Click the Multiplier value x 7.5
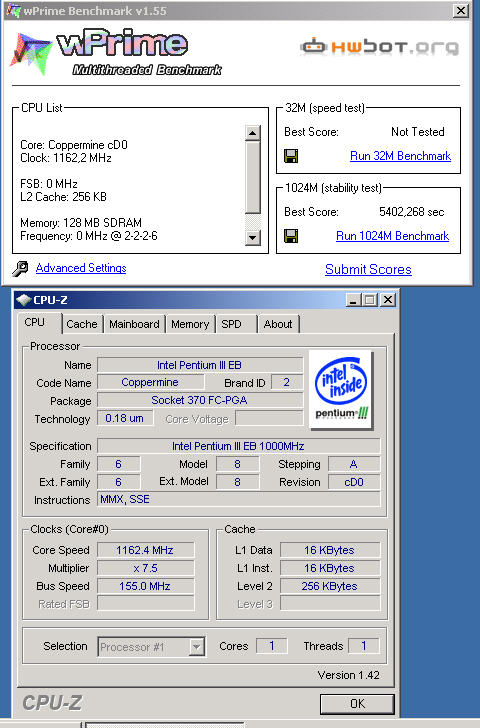The width and height of the screenshot is (480, 728). point(146,568)
